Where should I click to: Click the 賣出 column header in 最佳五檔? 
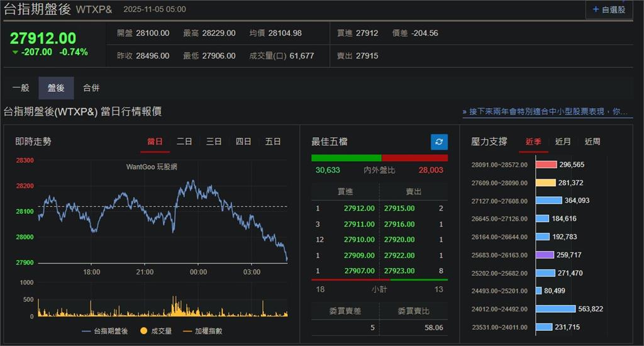click(x=414, y=191)
